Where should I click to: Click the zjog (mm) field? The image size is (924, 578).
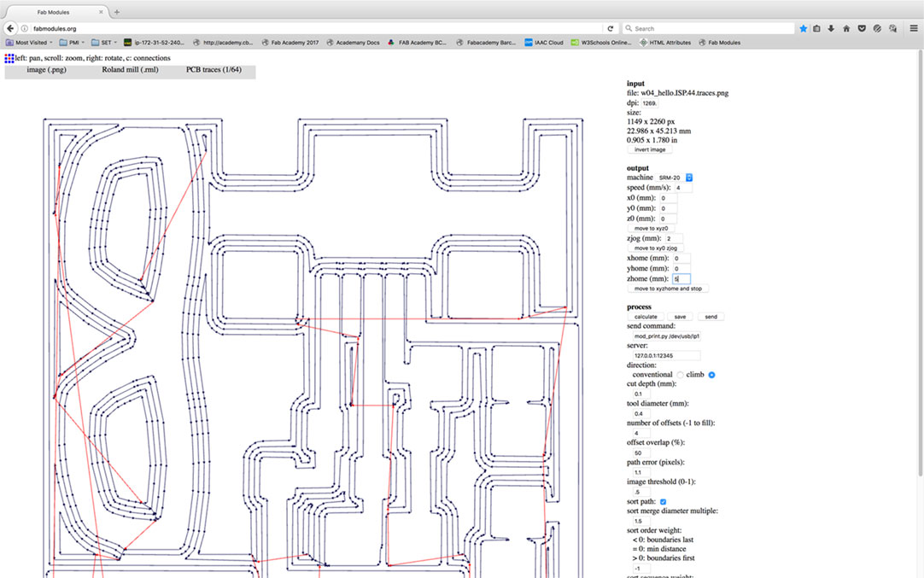pos(674,238)
